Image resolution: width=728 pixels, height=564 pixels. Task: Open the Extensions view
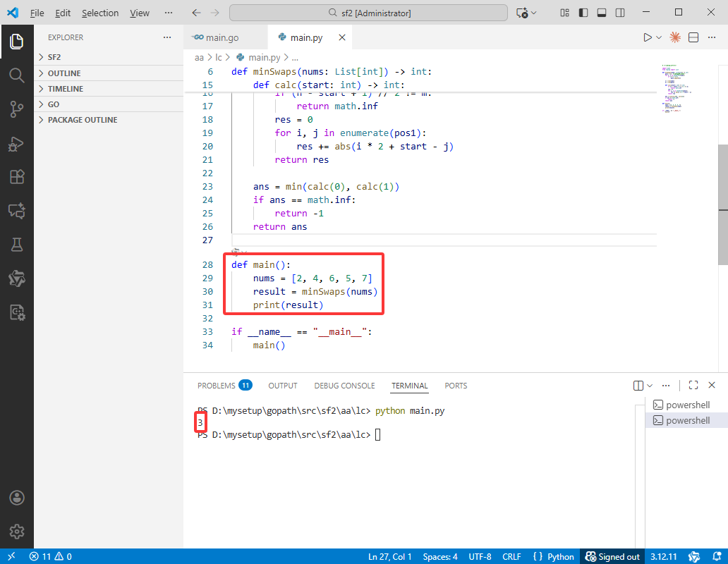(x=17, y=177)
